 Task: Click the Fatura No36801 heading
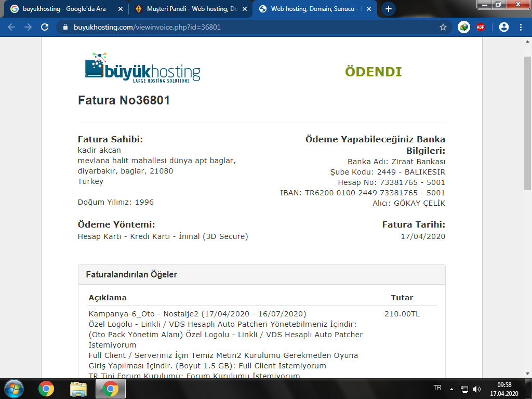coord(124,100)
